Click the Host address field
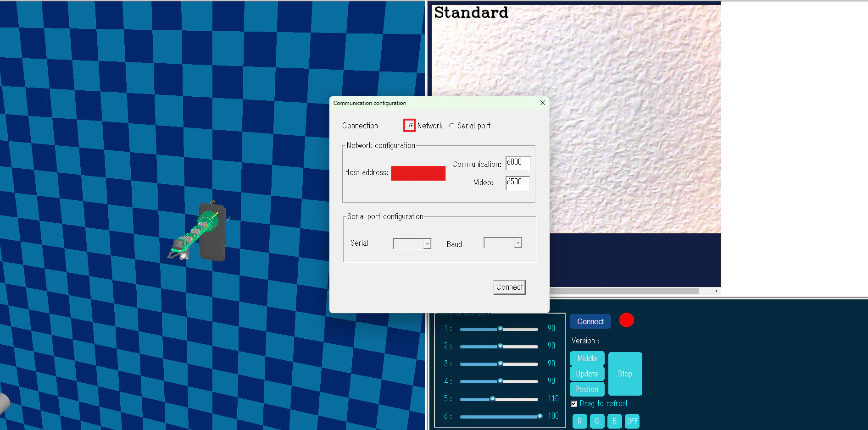The width and height of the screenshot is (868, 430). pos(418,173)
